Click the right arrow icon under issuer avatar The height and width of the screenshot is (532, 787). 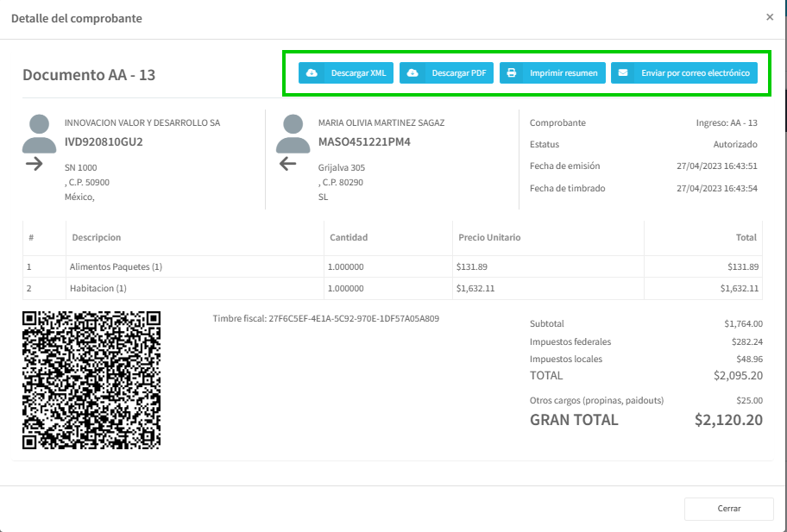point(35,164)
